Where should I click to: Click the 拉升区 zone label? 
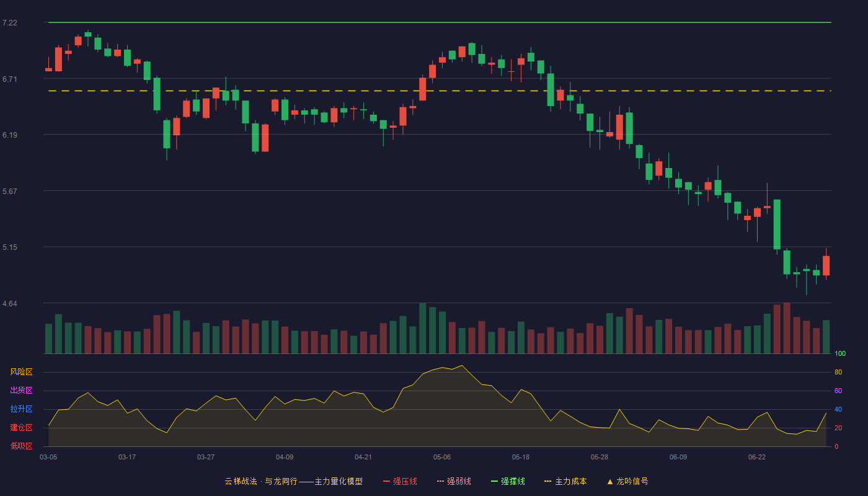coord(21,409)
